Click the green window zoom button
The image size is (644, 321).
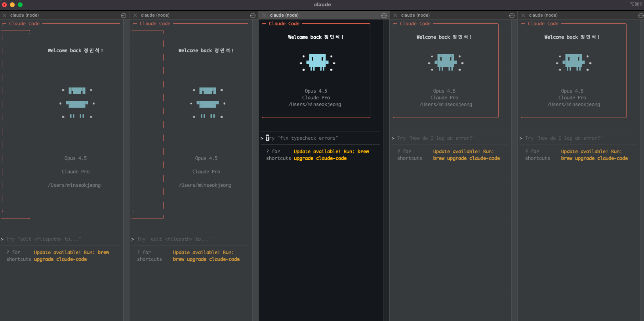(x=20, y=5)
